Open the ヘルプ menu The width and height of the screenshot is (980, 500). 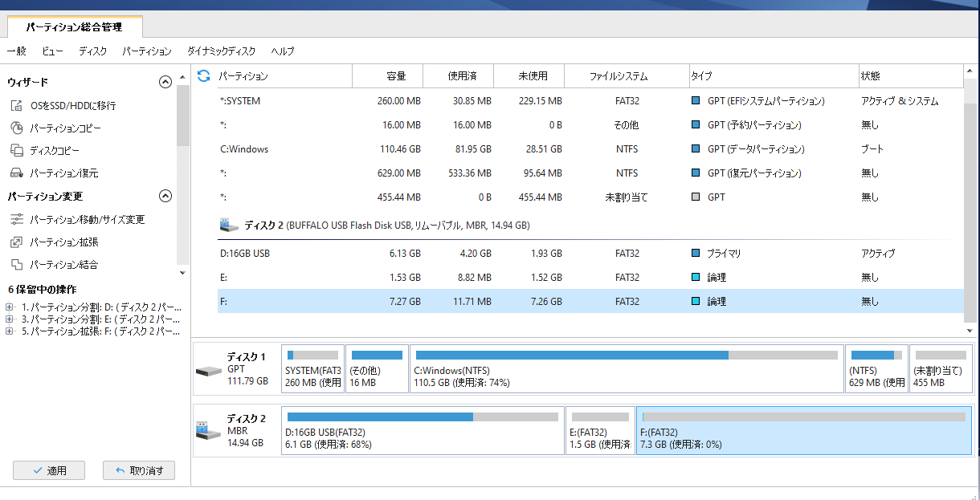point(283,51)
